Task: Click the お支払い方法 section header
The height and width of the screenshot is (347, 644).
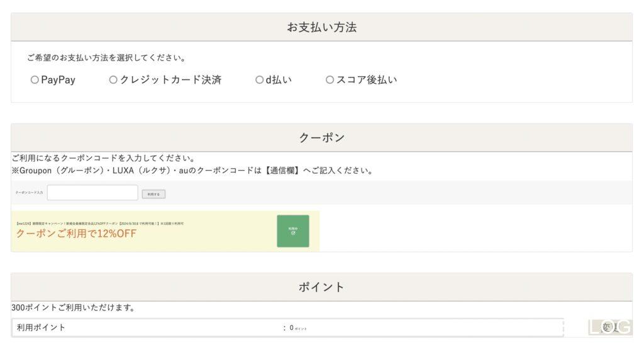Action: click(x=321, y=28)
